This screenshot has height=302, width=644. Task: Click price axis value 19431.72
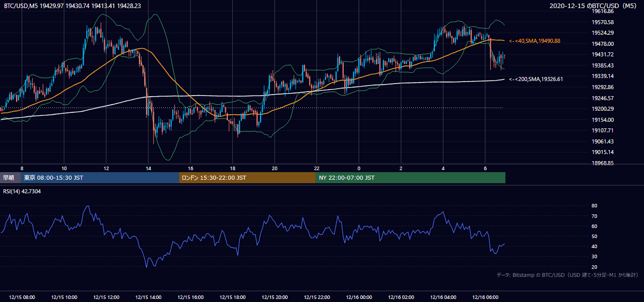point(603,54)
